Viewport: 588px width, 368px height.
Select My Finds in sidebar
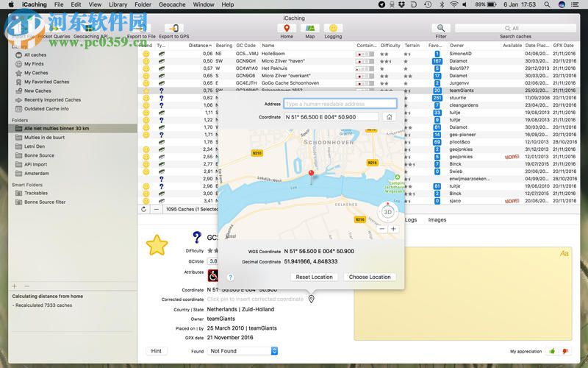pos(34,64)
